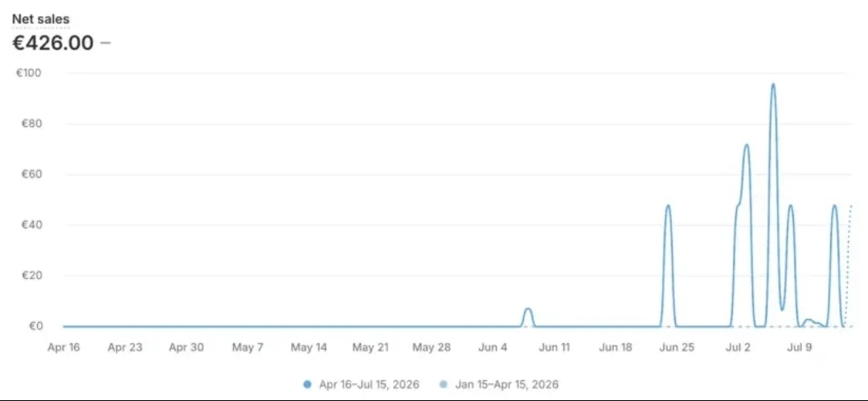Click the dotted comparison line at chart end

click(x=848, y=266)
